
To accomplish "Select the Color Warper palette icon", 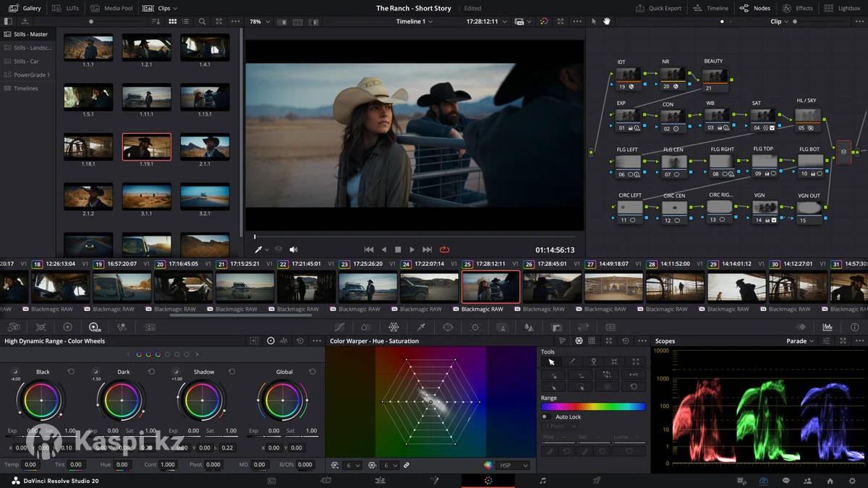I will 393,328.
